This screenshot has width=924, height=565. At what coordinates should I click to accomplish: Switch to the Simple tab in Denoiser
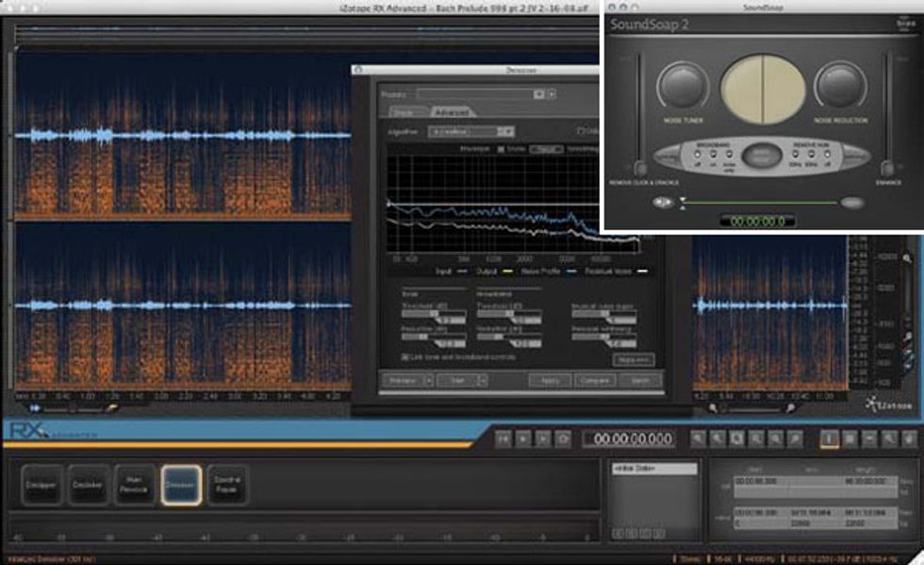click(406, 111)
